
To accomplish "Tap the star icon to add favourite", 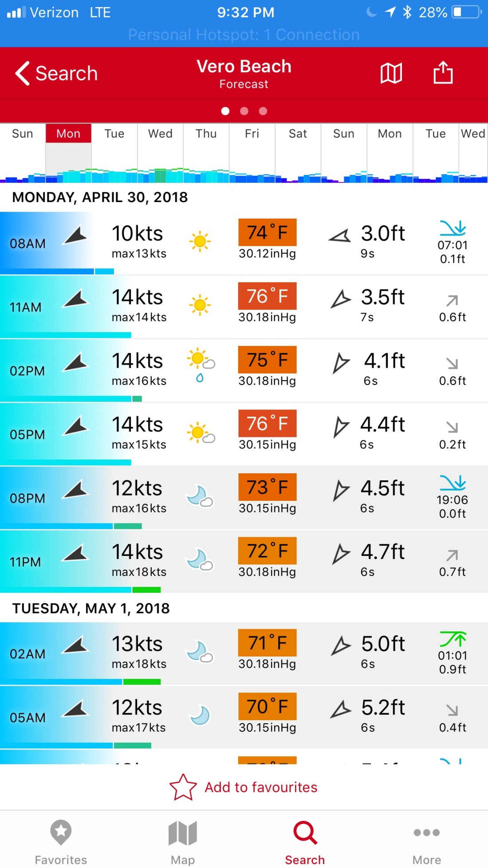I will (183, 787).
